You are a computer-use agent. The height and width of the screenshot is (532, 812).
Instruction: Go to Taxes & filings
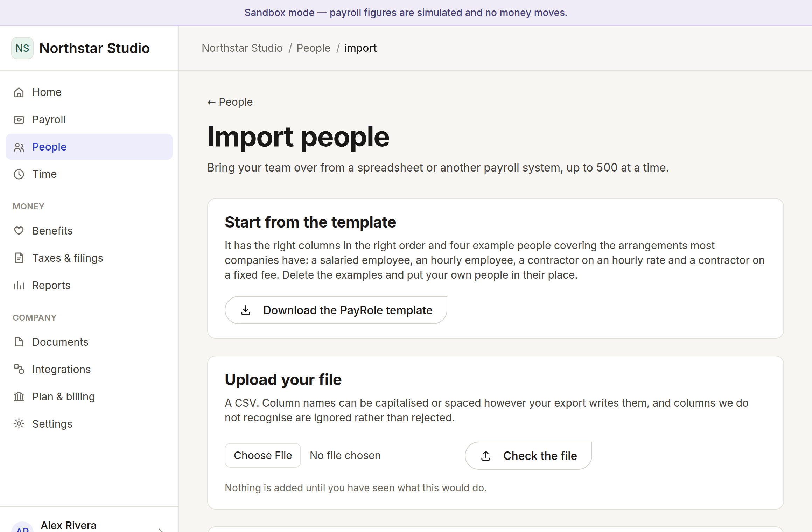(x=89, y=258)
